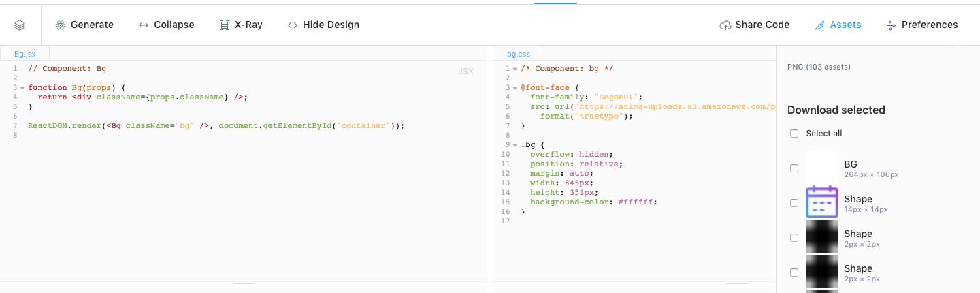Click the // Component: Bg comment
This screenshot has height=293, width=980.
point(67,69)
